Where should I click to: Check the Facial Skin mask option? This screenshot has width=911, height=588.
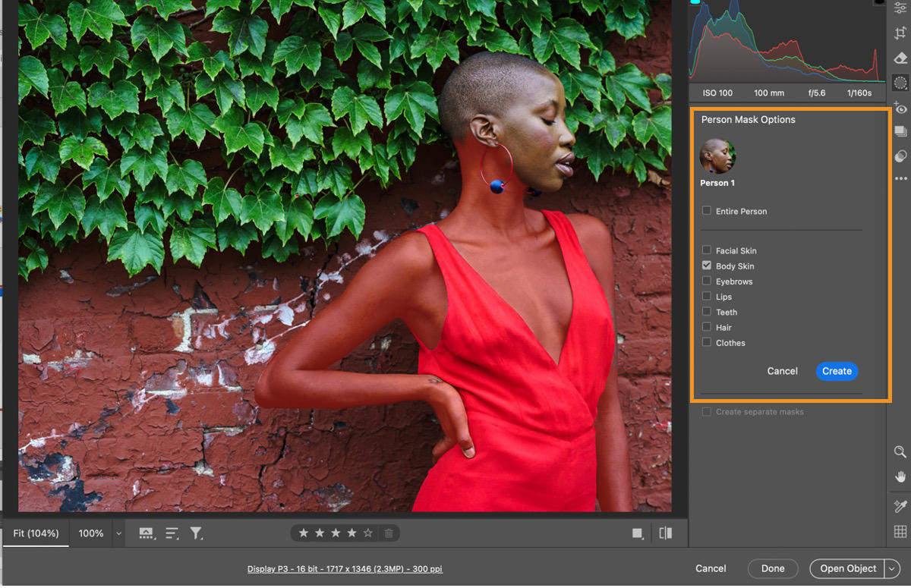(707, 250)
